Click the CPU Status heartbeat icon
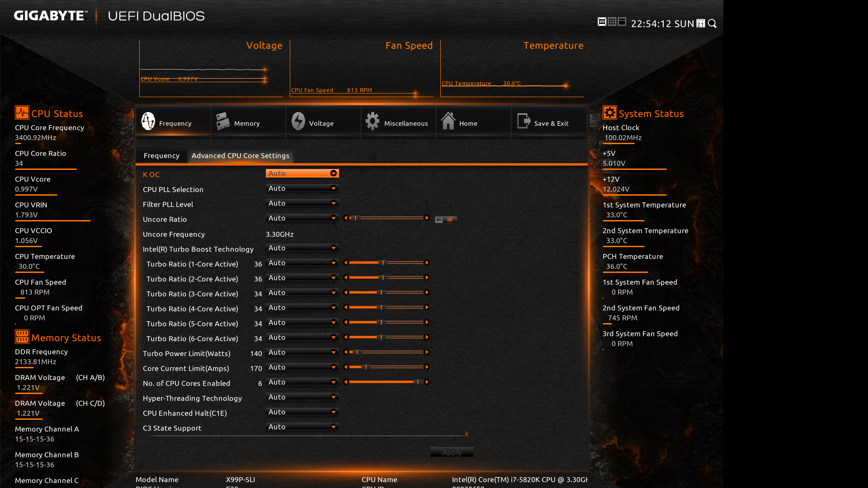Image resolution: width=868 pixels, height=488 pixels. (22, 113)
